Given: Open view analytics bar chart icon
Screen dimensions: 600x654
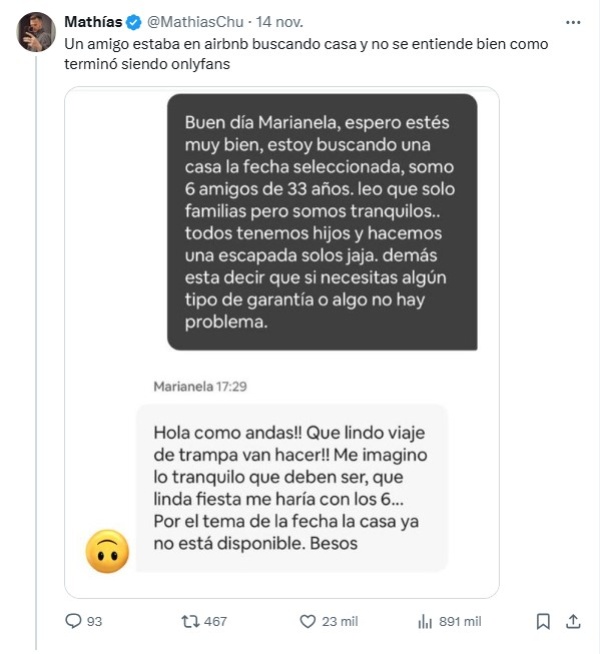Looking at the screenshot, I should pos(423,621).
